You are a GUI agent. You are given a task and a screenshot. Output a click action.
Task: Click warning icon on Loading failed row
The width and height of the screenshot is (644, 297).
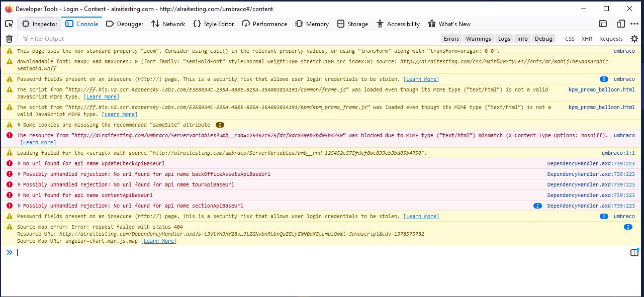click(10, 153)
